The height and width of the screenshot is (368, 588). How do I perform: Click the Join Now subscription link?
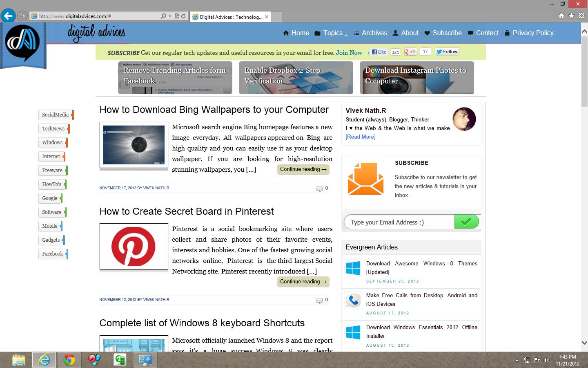click(x=352, y=53)
